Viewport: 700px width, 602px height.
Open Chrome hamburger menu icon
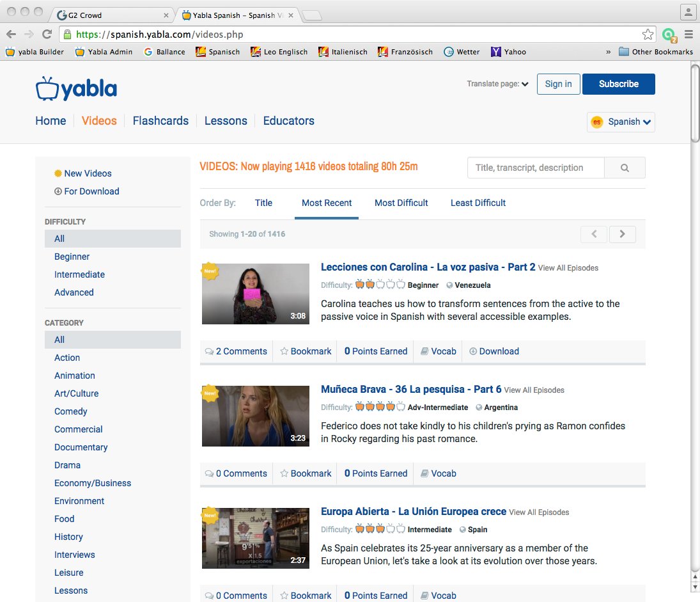pyautogui.click(x=688, y=35)
